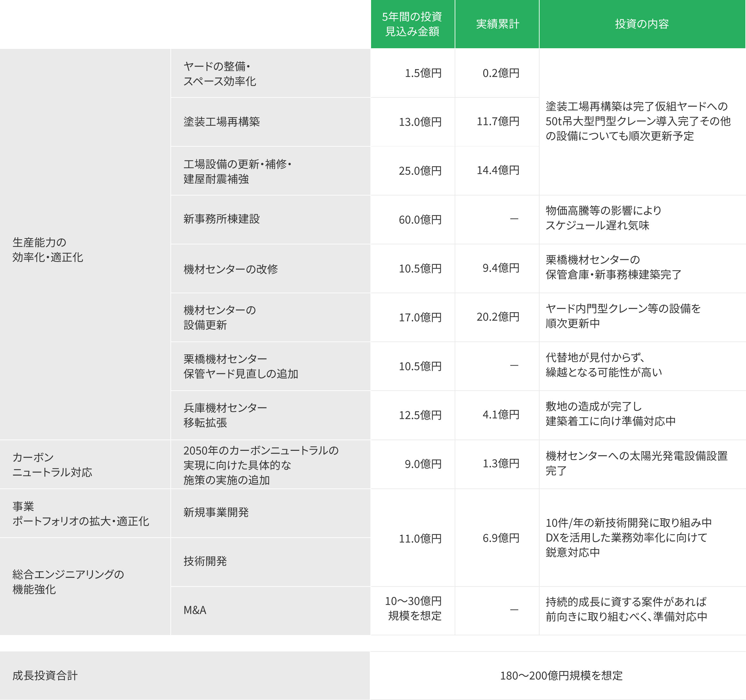Click the 新規事業開発 row label
Screen dimensions: 746x700
216,512
